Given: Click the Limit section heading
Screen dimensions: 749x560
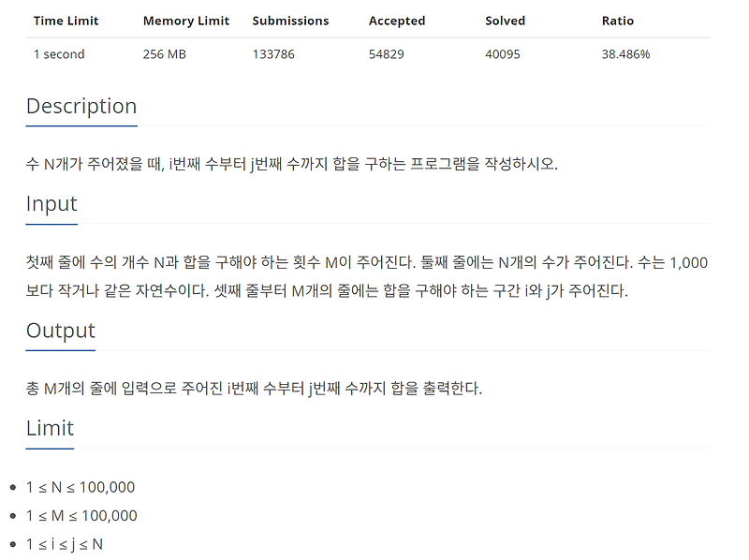Looking at the screenshot, I should pos(51,428).
